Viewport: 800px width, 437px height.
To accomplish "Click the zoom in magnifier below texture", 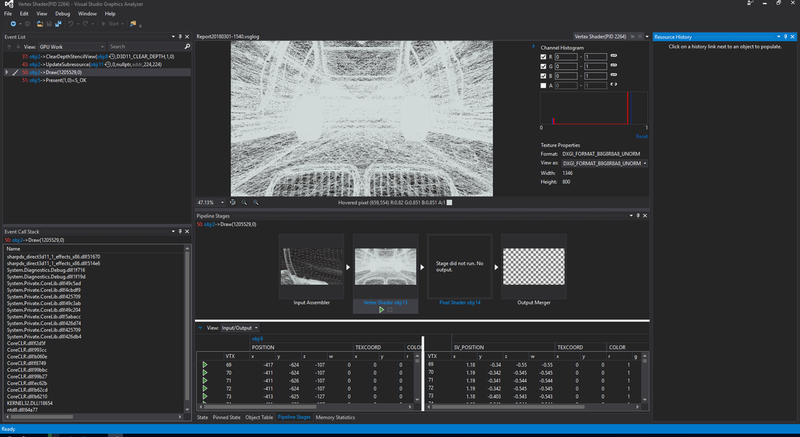I will coord(256,202).
